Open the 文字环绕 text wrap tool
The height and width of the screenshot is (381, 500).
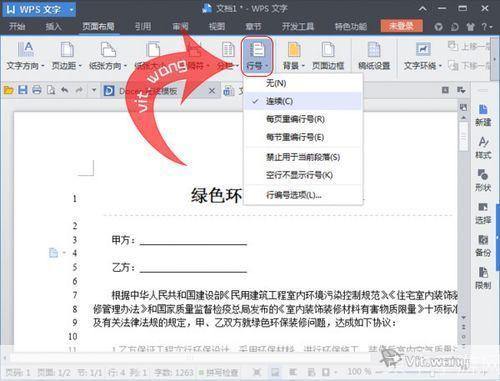pyautogui.click(x=422, y=56)
